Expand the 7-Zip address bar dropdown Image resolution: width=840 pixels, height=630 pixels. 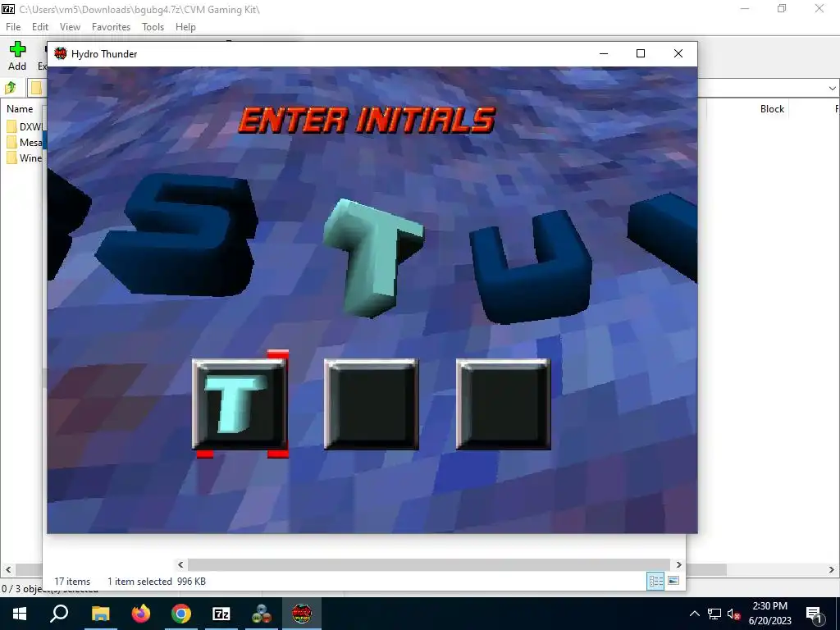click(832, 88)
